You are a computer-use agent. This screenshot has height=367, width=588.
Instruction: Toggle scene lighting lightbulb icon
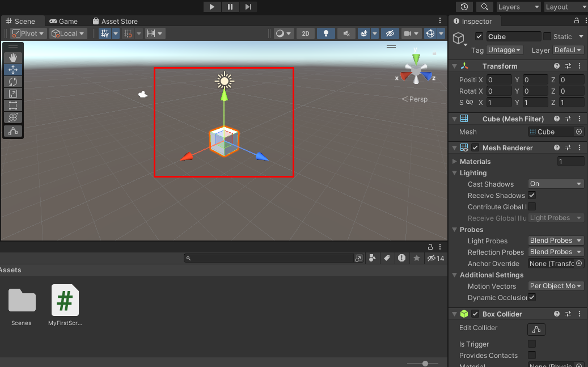(x=325, y=33)
